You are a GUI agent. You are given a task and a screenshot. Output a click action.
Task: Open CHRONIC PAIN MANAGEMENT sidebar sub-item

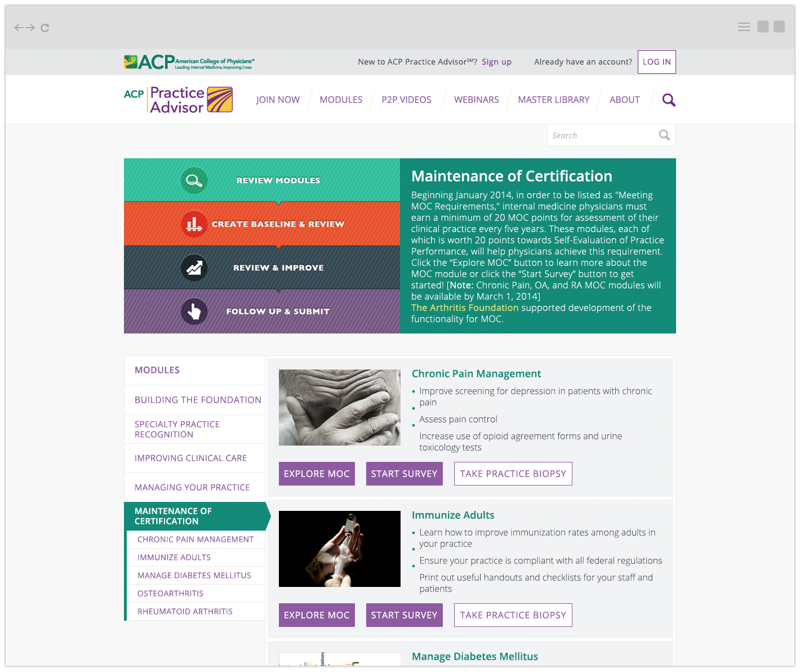point(195,540)
